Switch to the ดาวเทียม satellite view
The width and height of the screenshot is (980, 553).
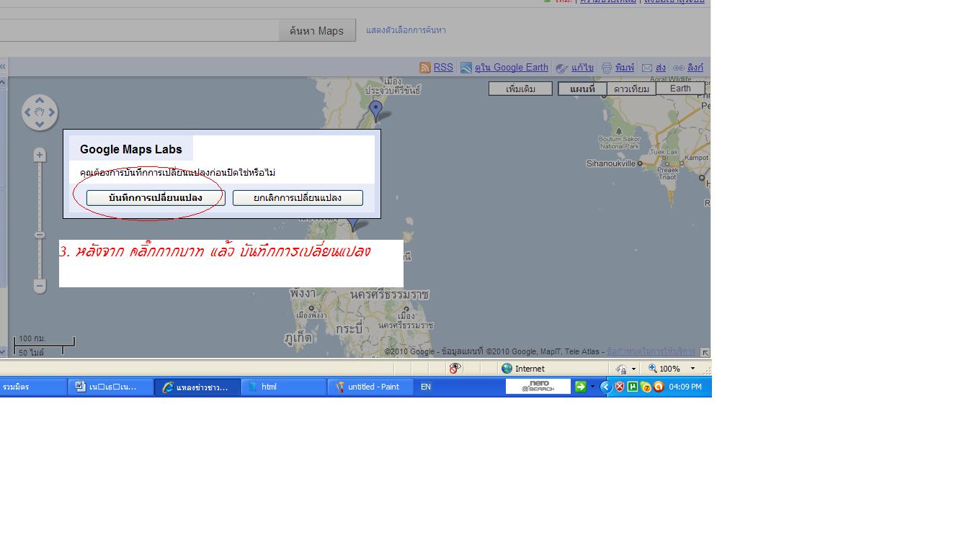click(x=631, y=89)
